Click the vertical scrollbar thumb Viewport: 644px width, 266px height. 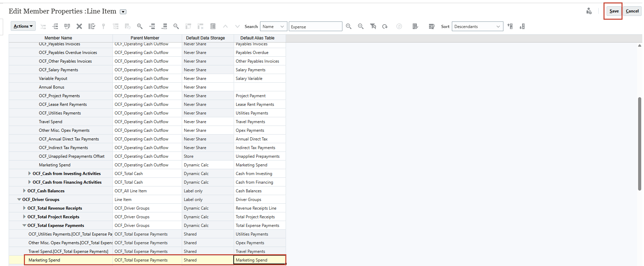(639, 144)
